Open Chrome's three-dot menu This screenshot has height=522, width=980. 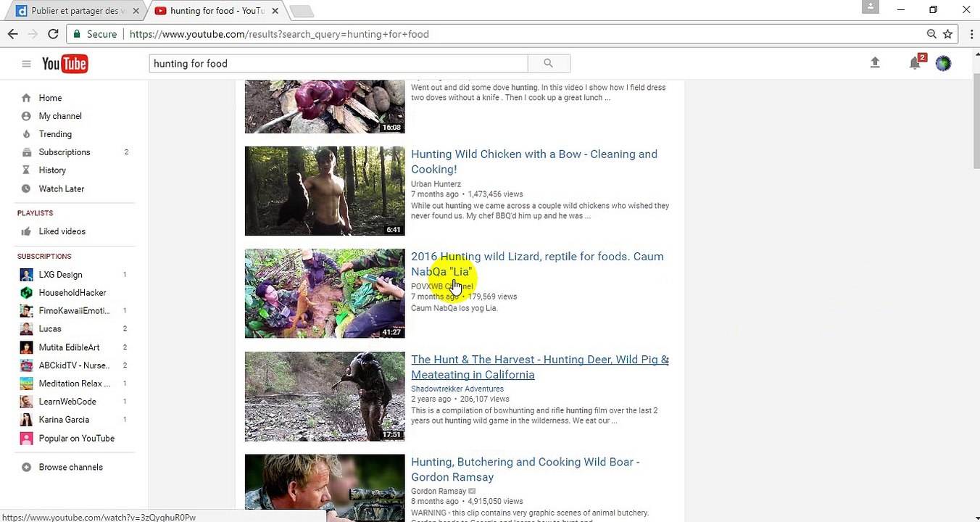click(971, 34)
